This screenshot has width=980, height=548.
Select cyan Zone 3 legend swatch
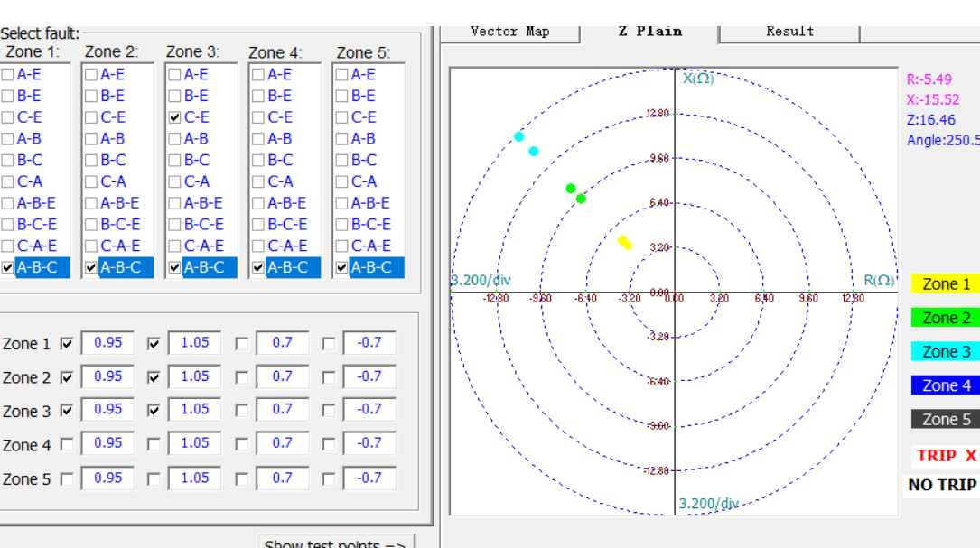click(945, 352)
